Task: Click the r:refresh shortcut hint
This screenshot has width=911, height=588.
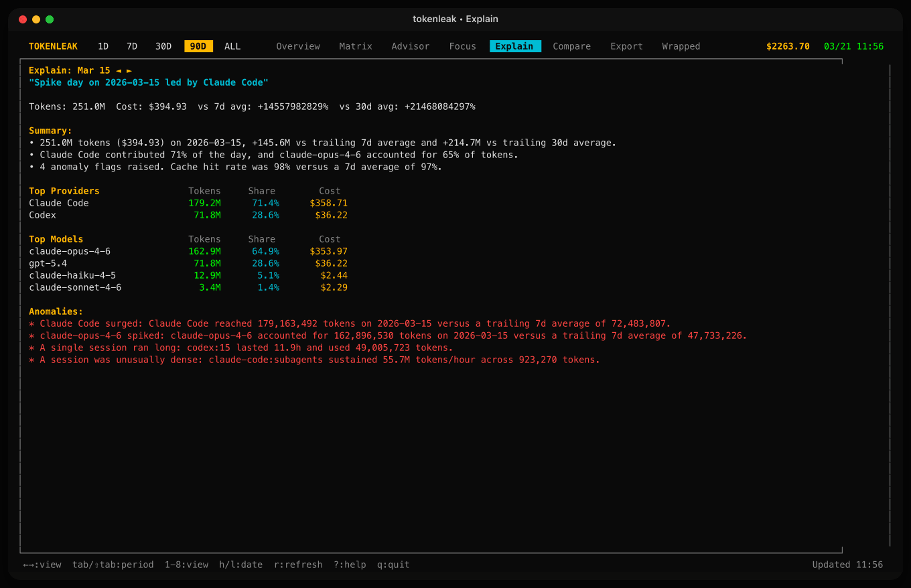Action: (x=298, y=565)
